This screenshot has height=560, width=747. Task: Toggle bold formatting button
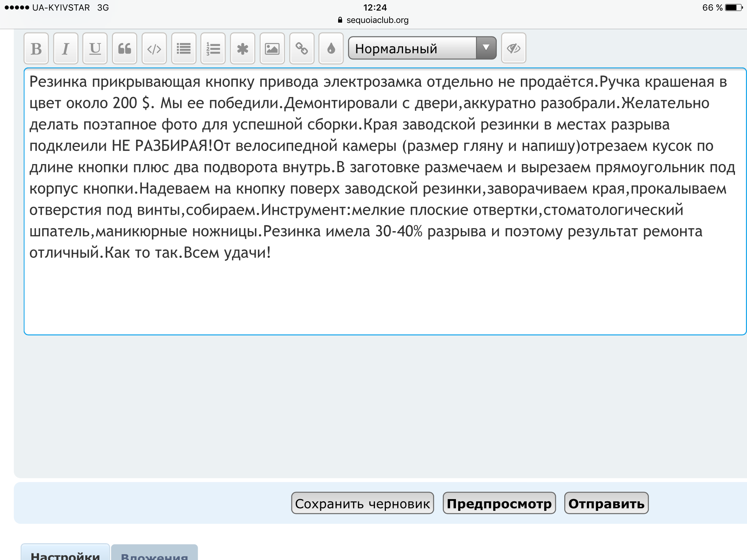point(36,48)
